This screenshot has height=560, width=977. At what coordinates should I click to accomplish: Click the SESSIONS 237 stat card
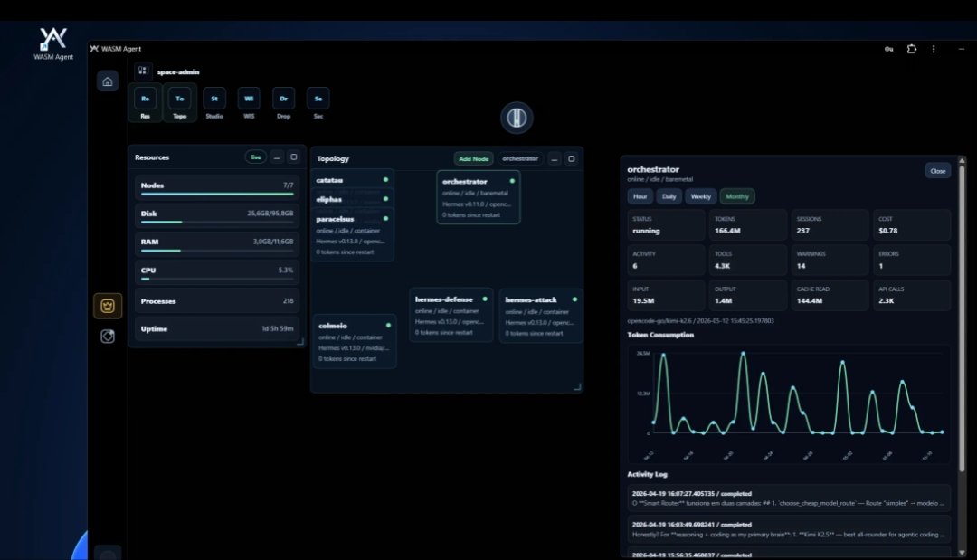click(x=830, y=225)
